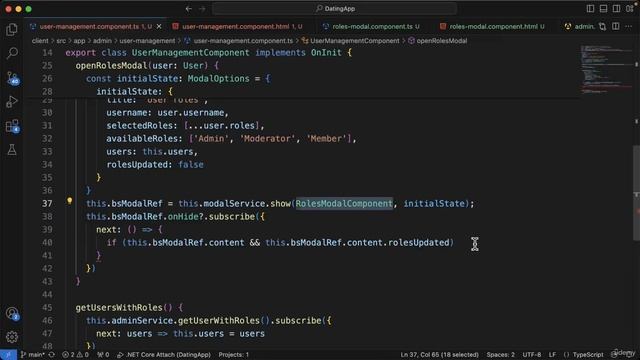Click 'Moderator' string on line 32
Image resolution: width=640 pixels, height=360 pixels.
coord(267,138)
